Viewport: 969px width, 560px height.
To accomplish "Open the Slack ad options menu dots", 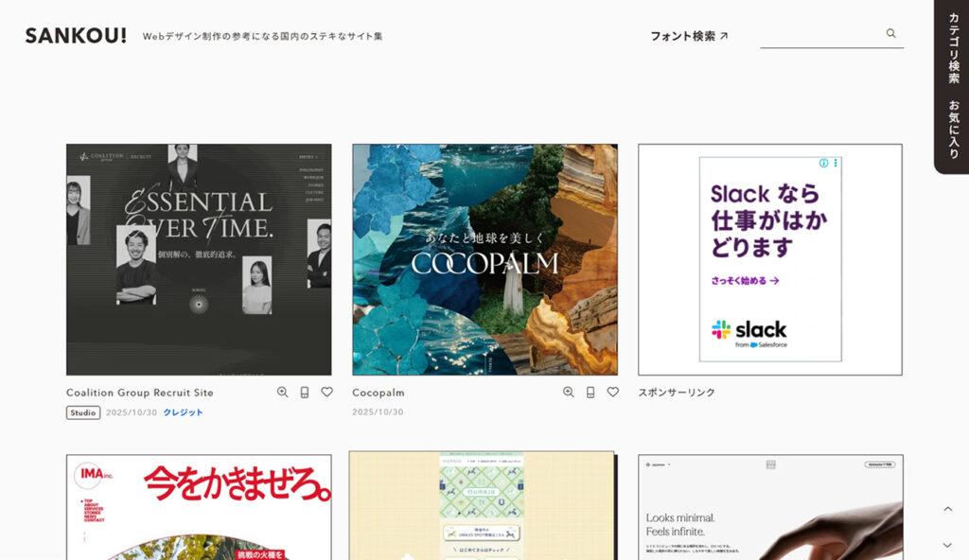I will (836, 164).
